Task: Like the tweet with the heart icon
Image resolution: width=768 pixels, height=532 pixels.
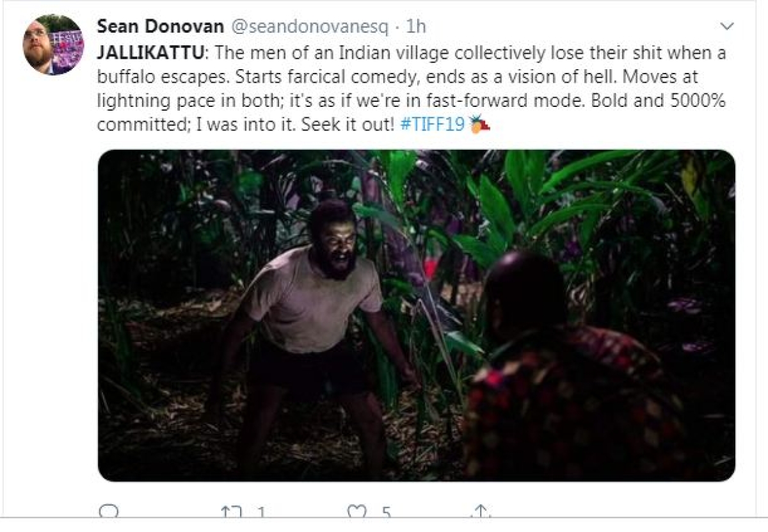Action: point(355,511)
